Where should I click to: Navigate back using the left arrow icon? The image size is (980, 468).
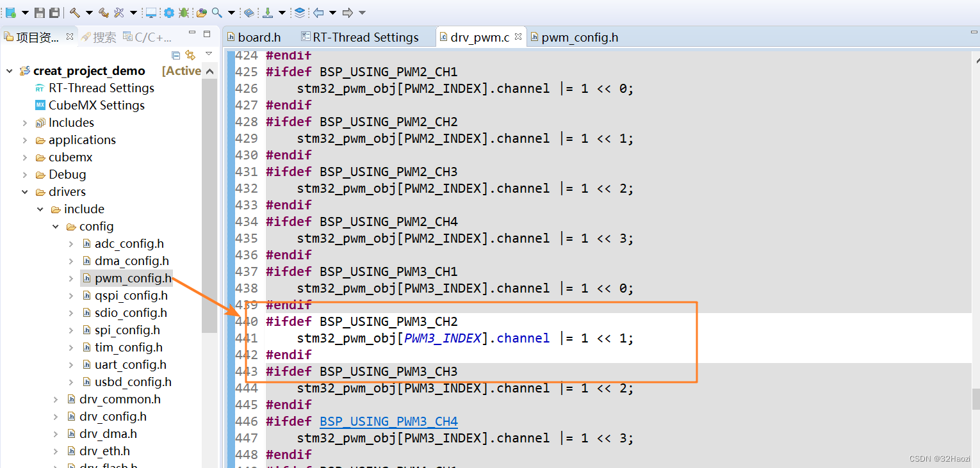[318, 12]
